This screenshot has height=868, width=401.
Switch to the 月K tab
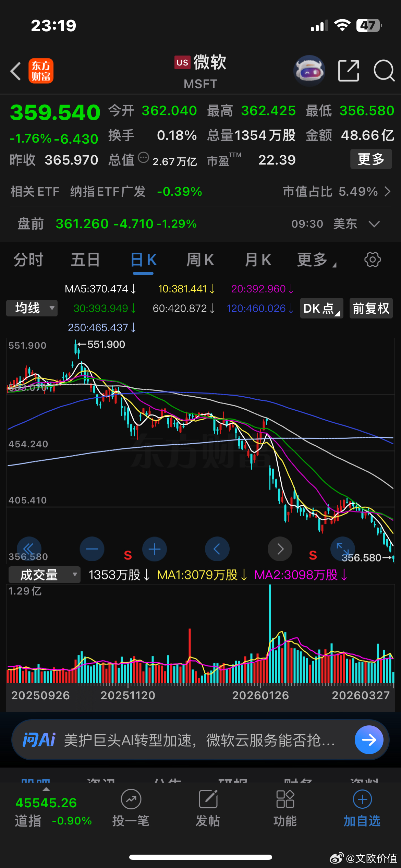pos(258,260)
